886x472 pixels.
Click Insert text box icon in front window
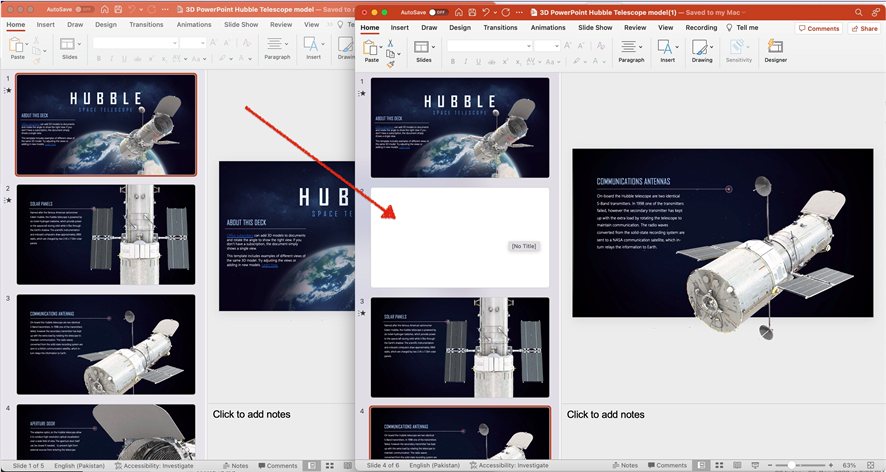(x=664, y=47)
